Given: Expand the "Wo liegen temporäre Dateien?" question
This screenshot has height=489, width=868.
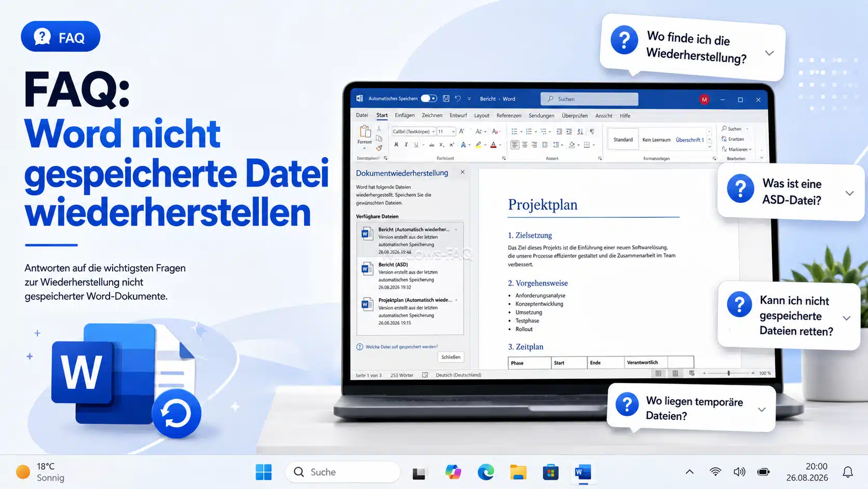Looking at the screenshot, I should pyautogui.click(x=762, y=409).
